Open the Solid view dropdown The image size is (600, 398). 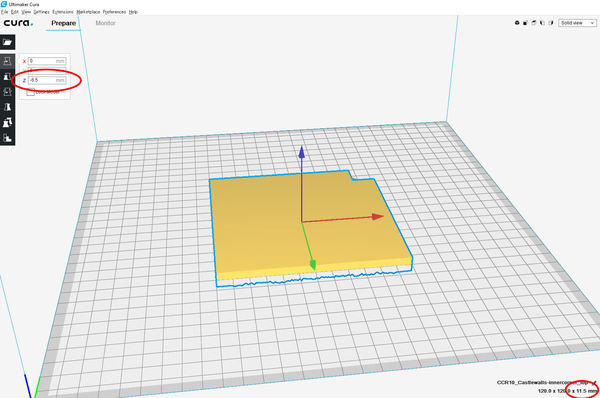tap(577, 23)
